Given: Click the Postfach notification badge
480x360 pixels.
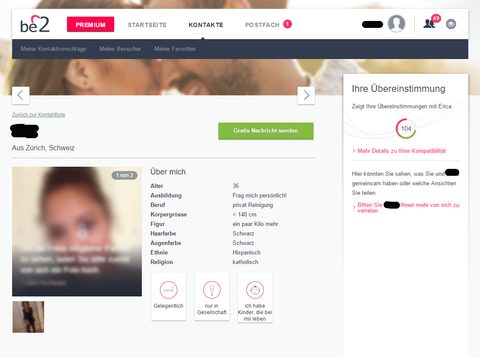Looking at the screenshot, I should click(x=287, y=24).
